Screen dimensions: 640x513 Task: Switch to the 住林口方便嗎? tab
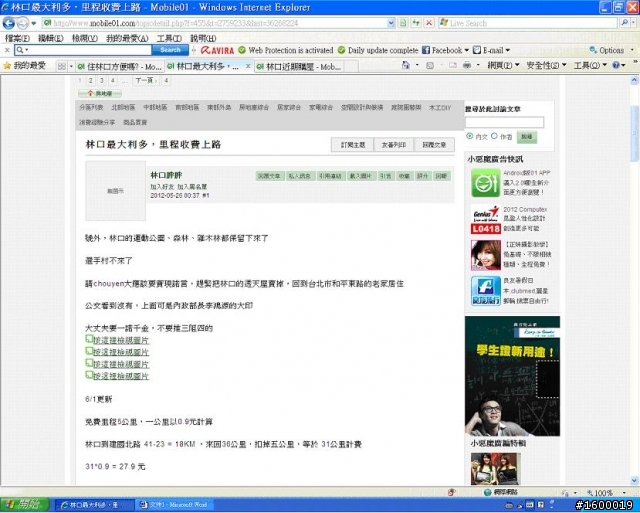click(119, 66)
